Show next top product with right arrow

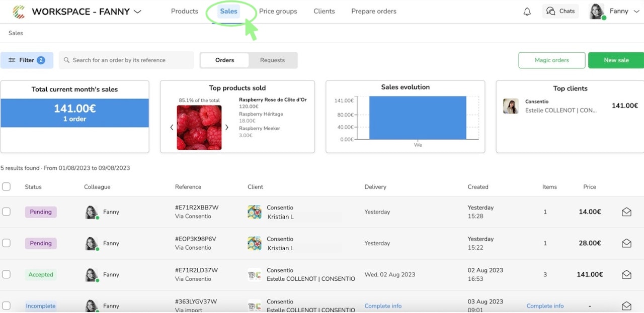226,127
